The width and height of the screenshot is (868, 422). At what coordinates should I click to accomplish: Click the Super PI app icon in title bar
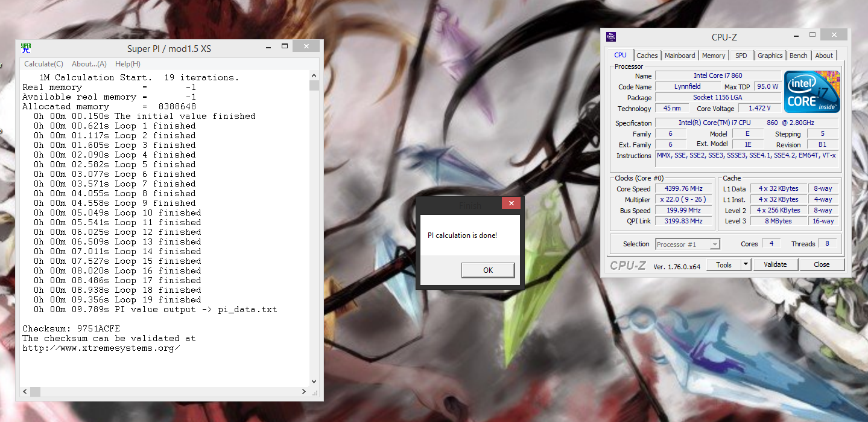point(26,48)
